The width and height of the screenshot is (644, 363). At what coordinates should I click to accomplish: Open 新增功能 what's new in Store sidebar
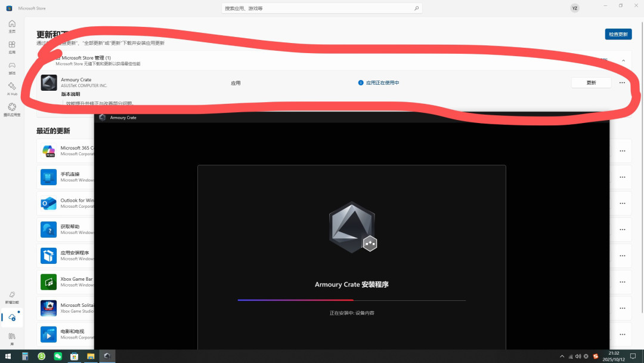(x=12, y=297)
